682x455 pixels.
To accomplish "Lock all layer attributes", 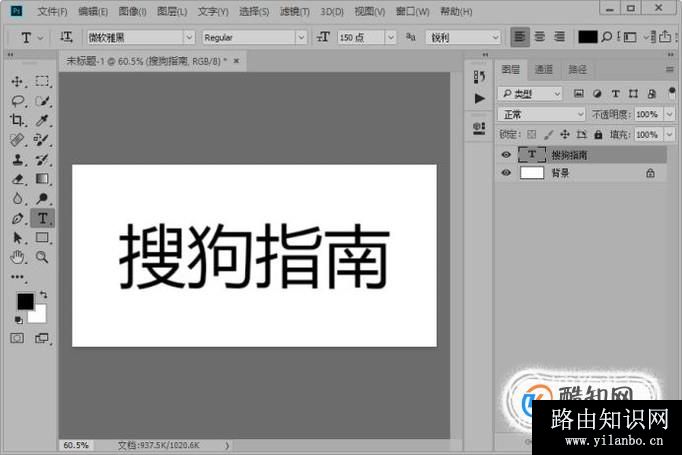I will [598, 134].
